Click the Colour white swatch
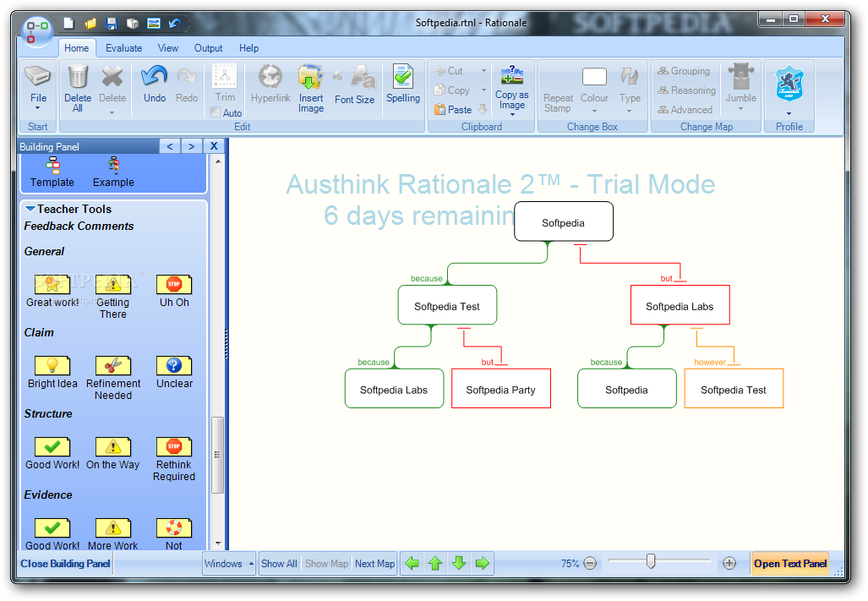 coord(594,77)
